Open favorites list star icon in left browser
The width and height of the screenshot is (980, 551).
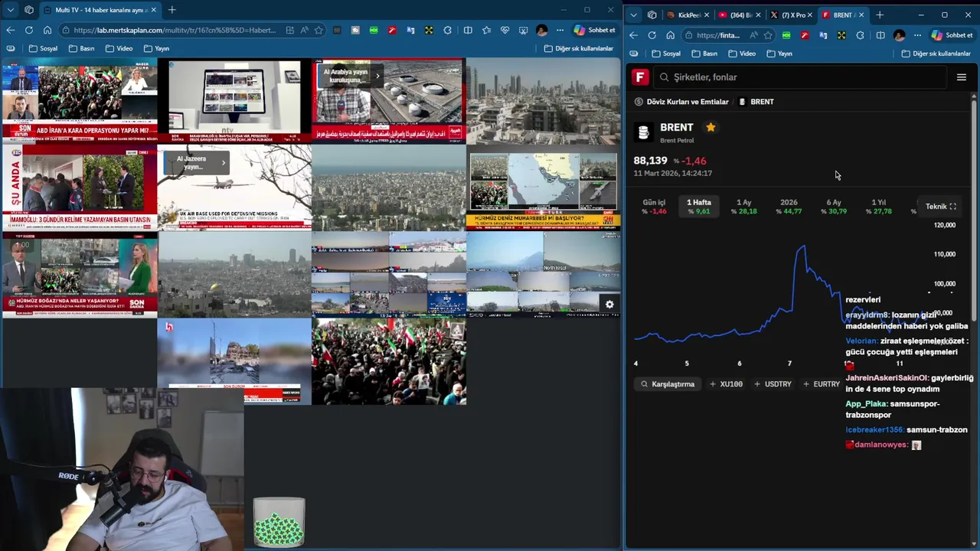[x=486, y=30]
